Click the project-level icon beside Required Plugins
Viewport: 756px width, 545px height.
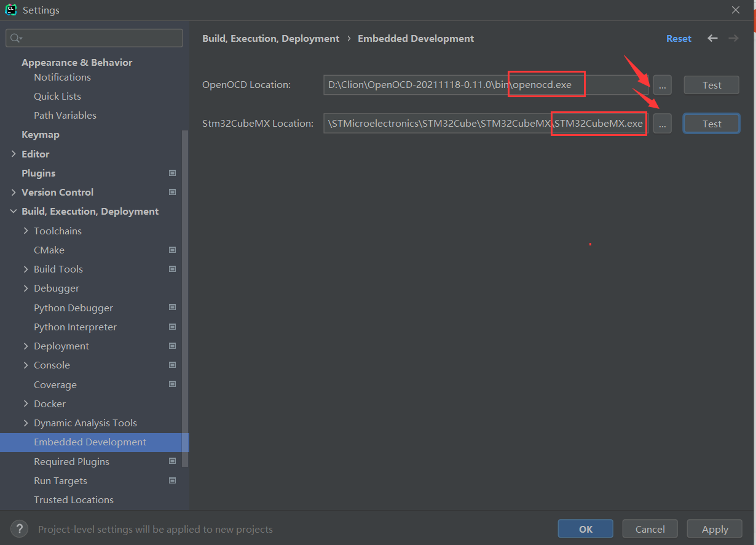173,461
